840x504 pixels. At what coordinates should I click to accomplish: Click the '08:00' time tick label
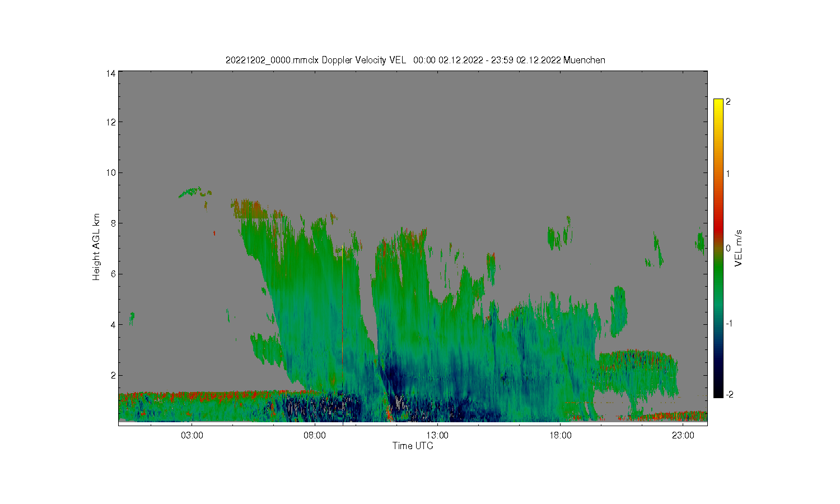coord(315,436)
